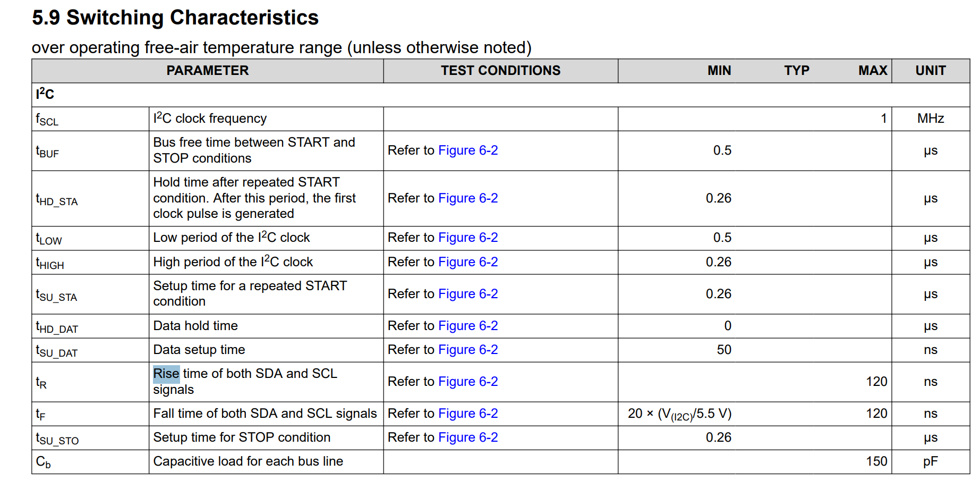Click Figure 6-2 link in Rise time row

pyautogui.click(x=468, y=382)
